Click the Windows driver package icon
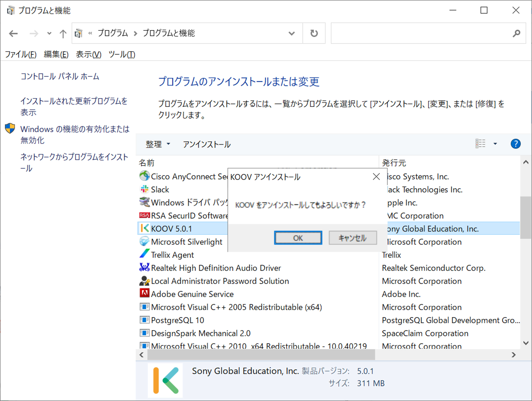 145,202
